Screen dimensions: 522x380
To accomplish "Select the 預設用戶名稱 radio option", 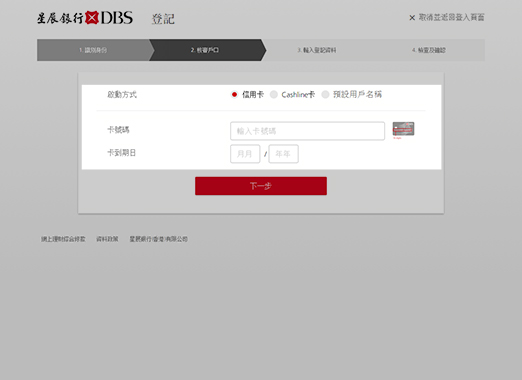I will click(x=325, y=95).
